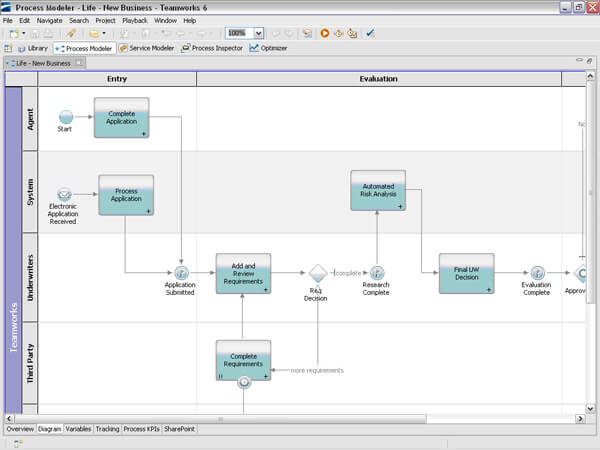Click the Research Complete tracking event icon
This screenshot has height=450, width=600.
[377, 273]
